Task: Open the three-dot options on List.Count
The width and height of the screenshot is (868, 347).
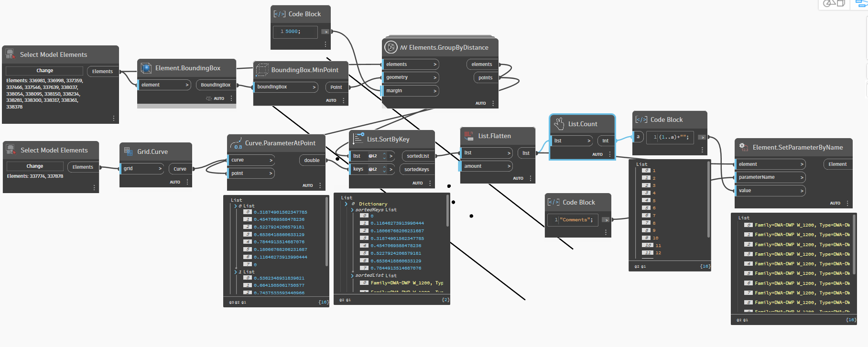Action: (610, 154)
